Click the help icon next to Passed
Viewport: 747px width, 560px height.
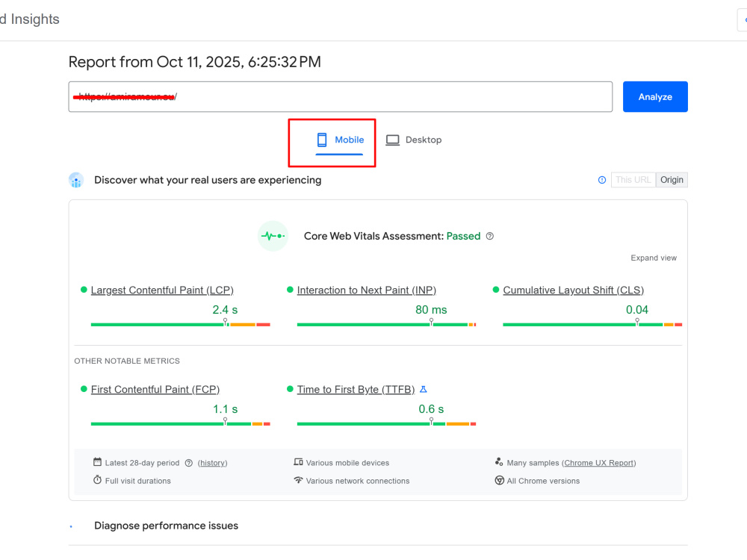point(490,236)
